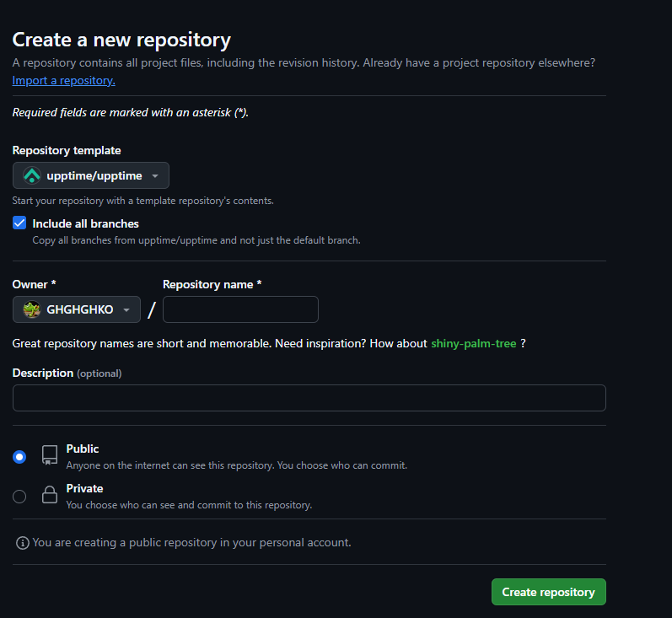Click the Repository template label

[67, 150]
